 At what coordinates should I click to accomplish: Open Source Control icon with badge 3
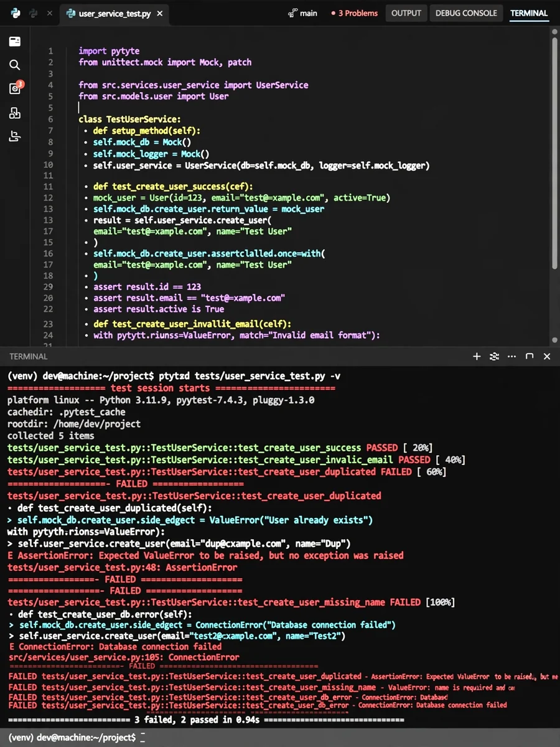coord(16,88)
